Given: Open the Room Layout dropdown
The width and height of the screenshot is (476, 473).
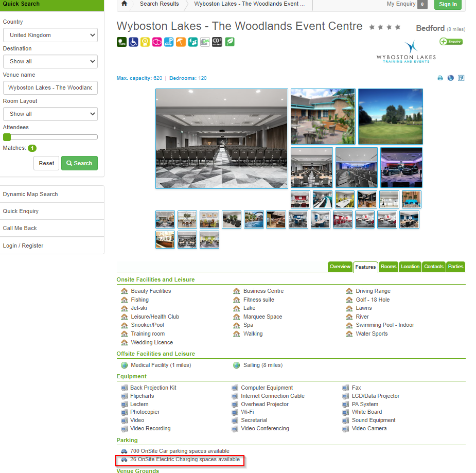Looking at the screenshot, I should tap(50, 114).
